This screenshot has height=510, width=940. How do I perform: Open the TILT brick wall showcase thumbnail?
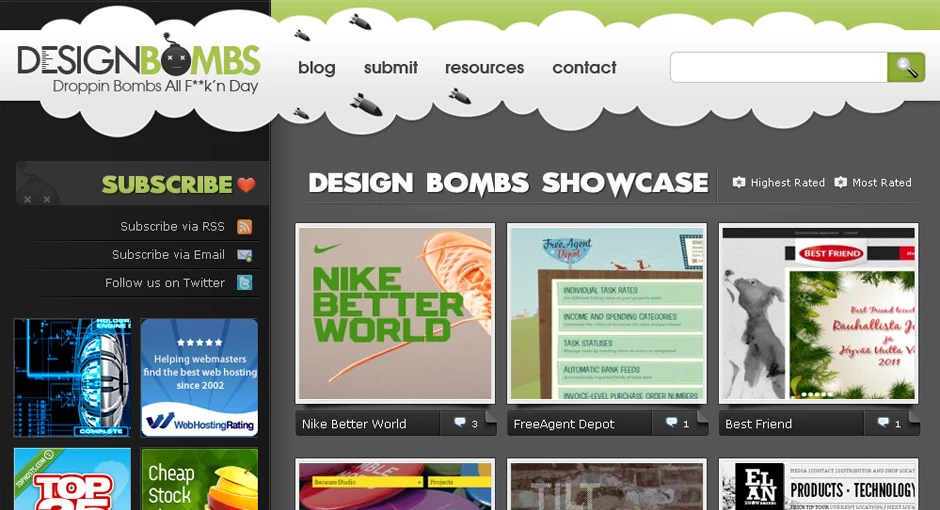point(607,485)
